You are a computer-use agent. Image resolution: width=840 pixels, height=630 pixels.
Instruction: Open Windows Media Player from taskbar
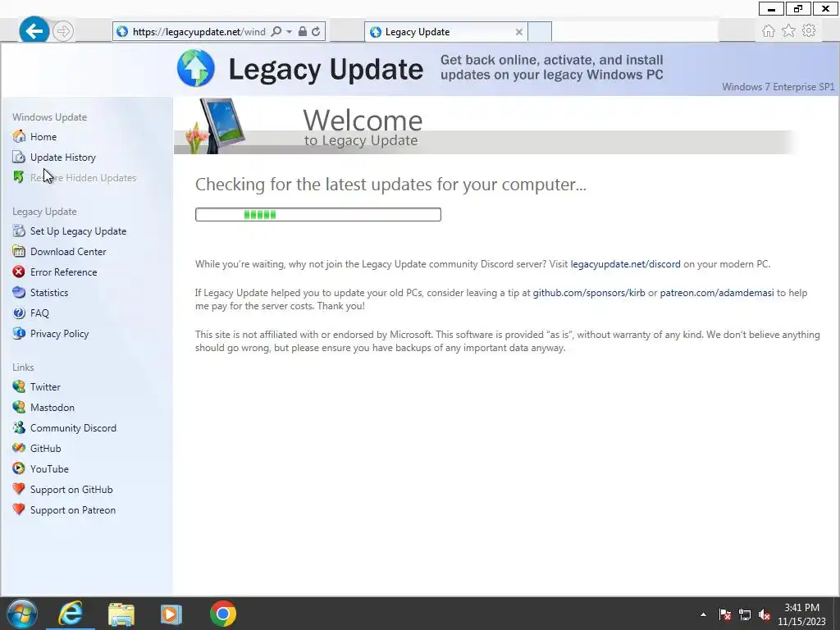click(171, 614)
